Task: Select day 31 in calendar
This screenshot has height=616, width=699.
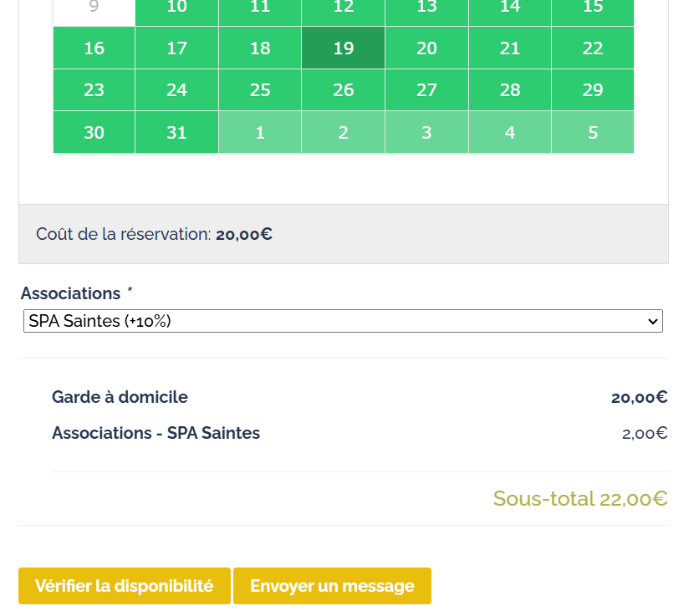Action: point(177,132)
